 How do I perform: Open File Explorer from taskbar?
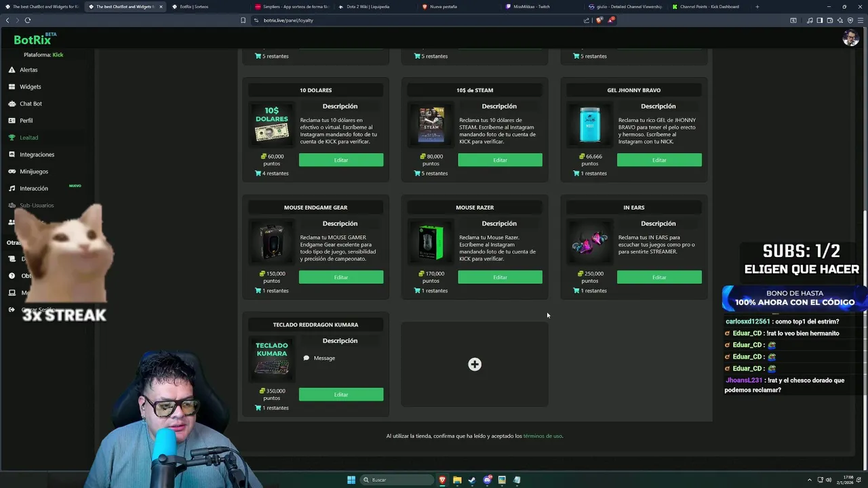pyautogui.click(x=457, y=480)
